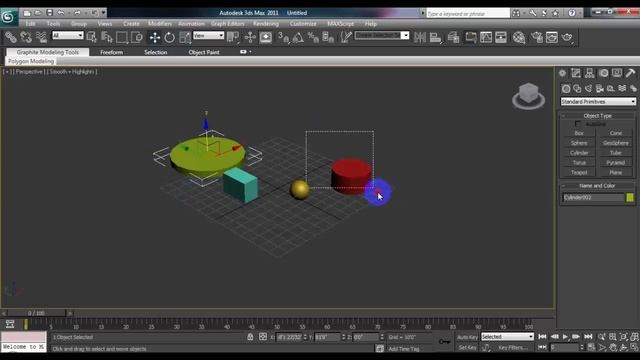Choose the Select and Uniform Scale tool

185,38
